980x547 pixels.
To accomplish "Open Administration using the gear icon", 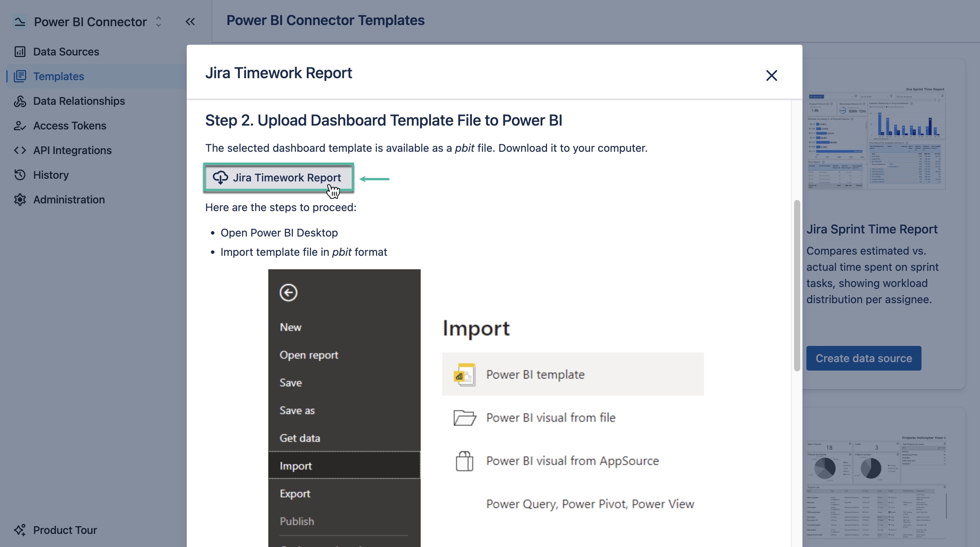I will [20, 199].
